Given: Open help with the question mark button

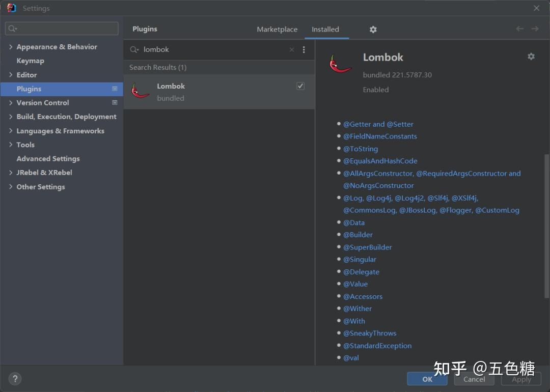Looking at the screenshot, I should click(15, 378).
